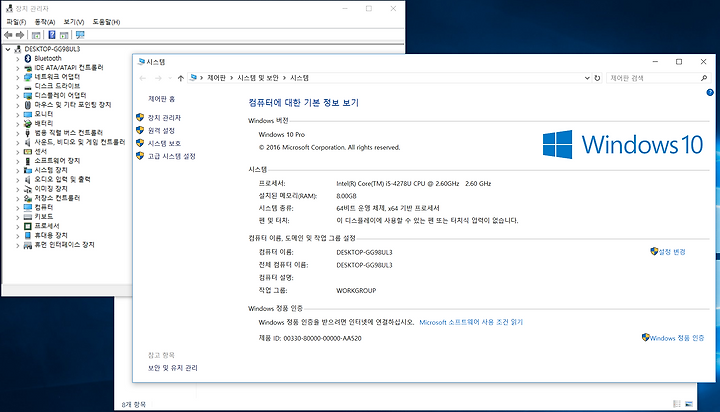The width and height of the screenshot is (720, 412).
Task: Click the Bluetooth device icon
Action: pyautogui.click(x=28, y=58)
